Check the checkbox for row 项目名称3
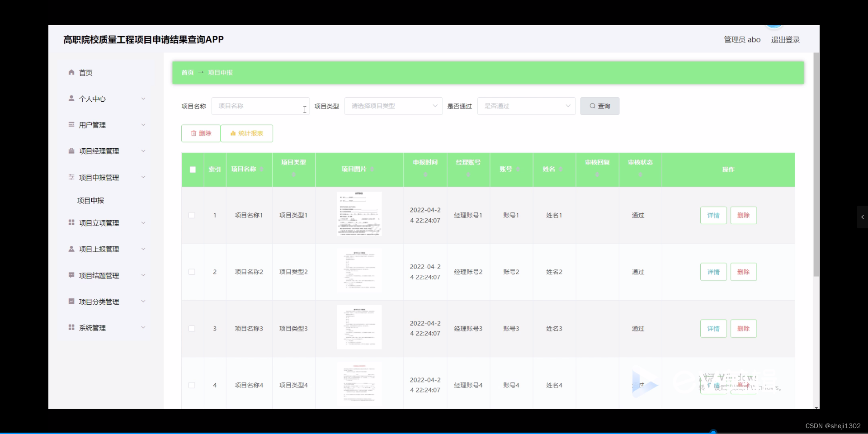 click(x=192, y=329)
